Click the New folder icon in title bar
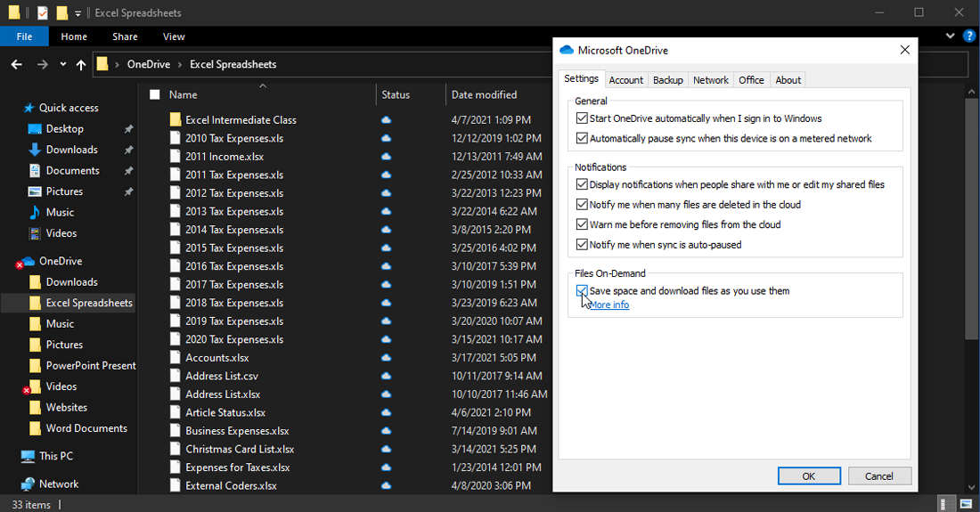980x512 pixels. [61, 12]
